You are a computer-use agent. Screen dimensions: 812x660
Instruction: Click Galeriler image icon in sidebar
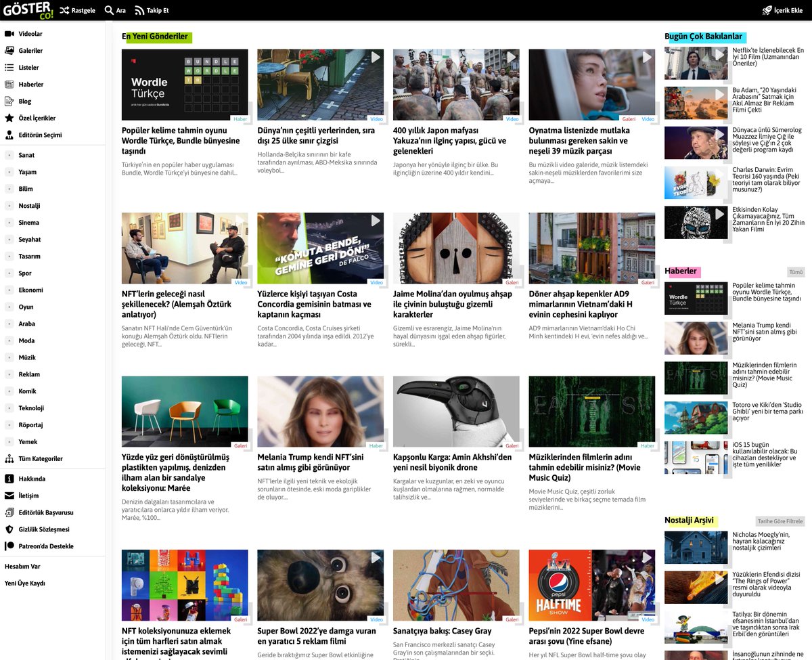(9, 51)
